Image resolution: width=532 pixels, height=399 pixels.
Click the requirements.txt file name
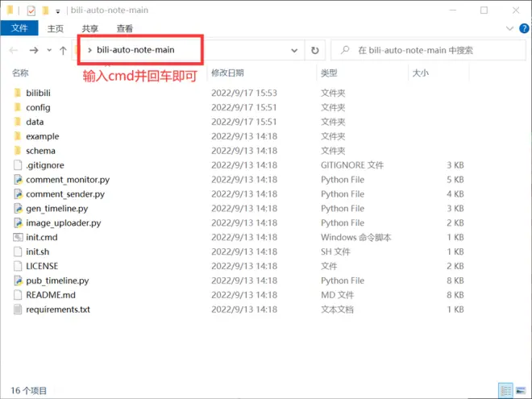click(x=58, y=310)
